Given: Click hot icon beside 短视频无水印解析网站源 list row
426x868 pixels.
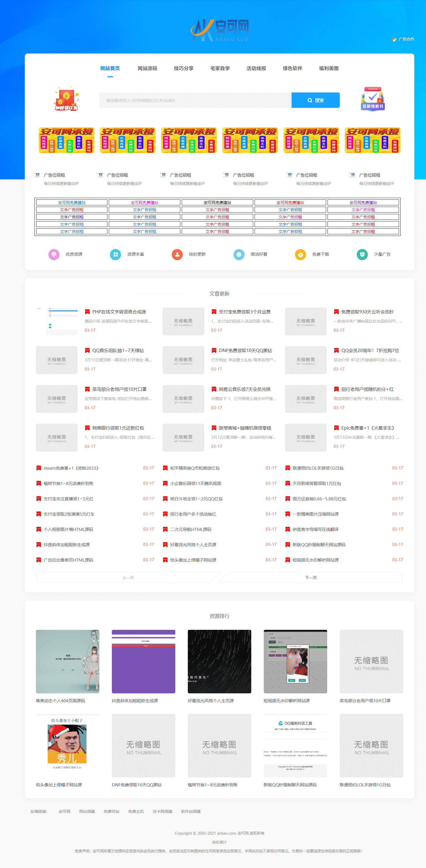Looking at the screenshot, I should point(288,560).
